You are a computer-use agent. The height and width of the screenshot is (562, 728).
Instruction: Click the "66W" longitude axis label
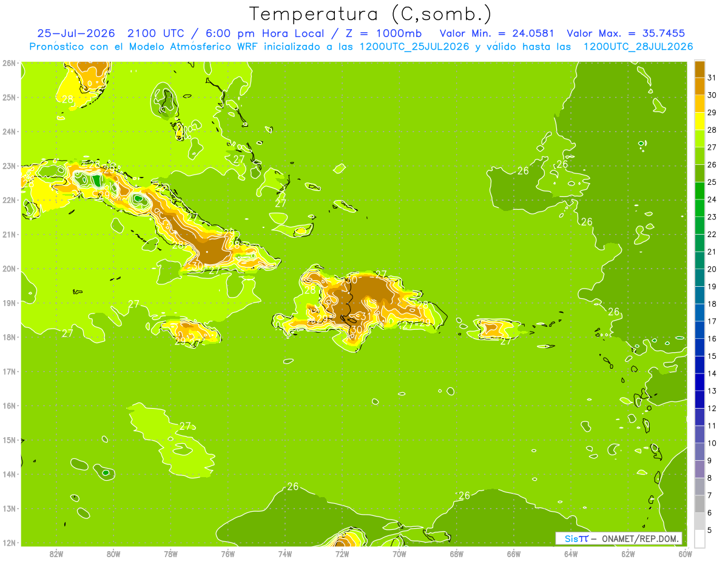tap(513, 554)
